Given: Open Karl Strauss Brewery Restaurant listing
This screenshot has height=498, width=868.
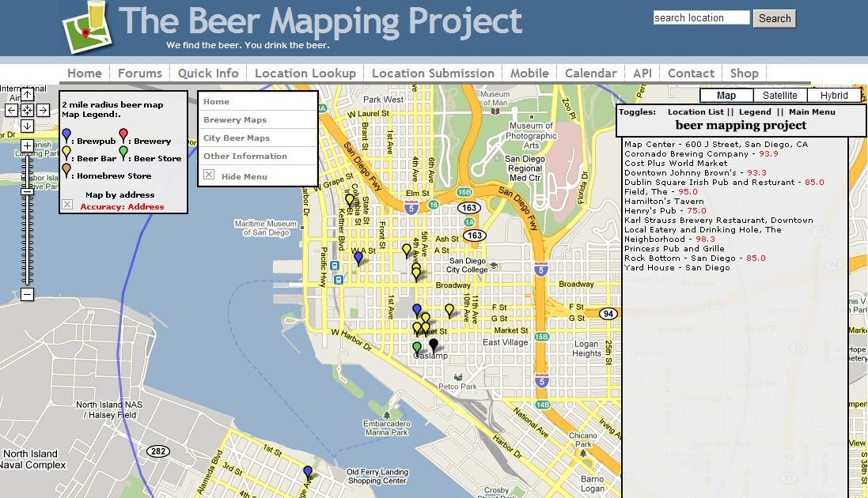Looking at the screenshot, I should 718,221.
